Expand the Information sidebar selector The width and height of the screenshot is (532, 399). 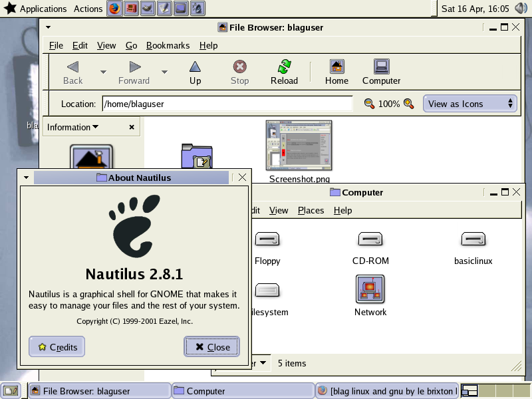coord(72,127)
